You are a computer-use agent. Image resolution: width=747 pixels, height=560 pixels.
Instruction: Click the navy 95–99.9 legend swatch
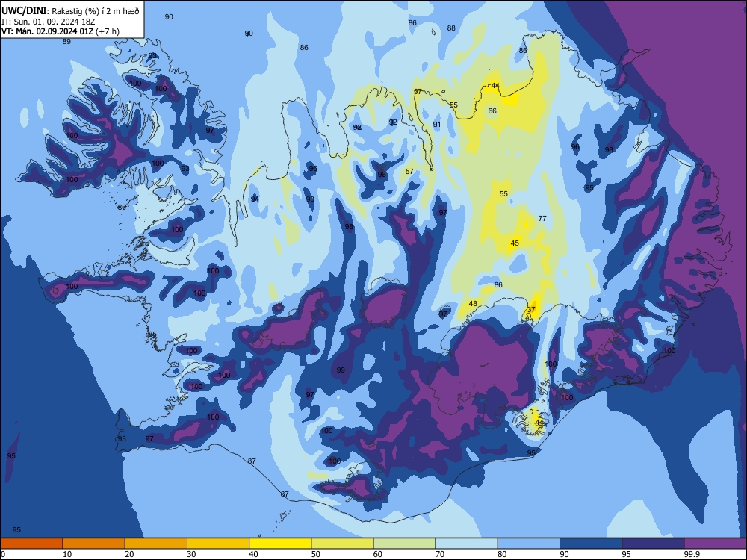pyautogui.click(x=653, y=544)
